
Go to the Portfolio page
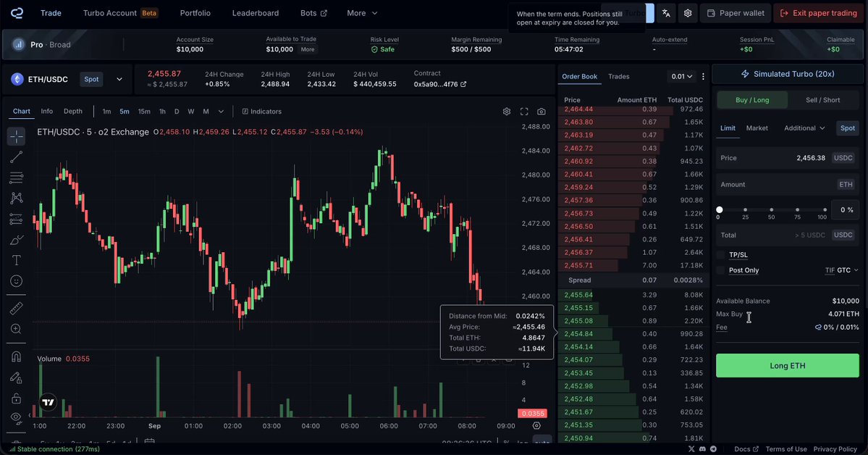tap(195, 13)
